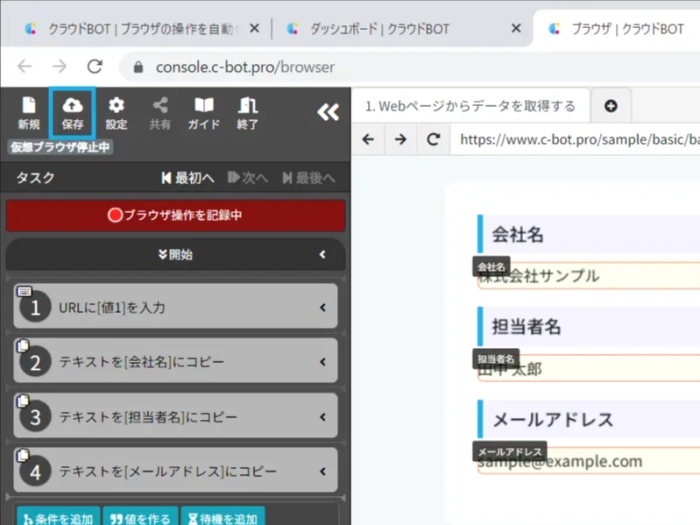Reload the virtual browser page

click(433, 139)
